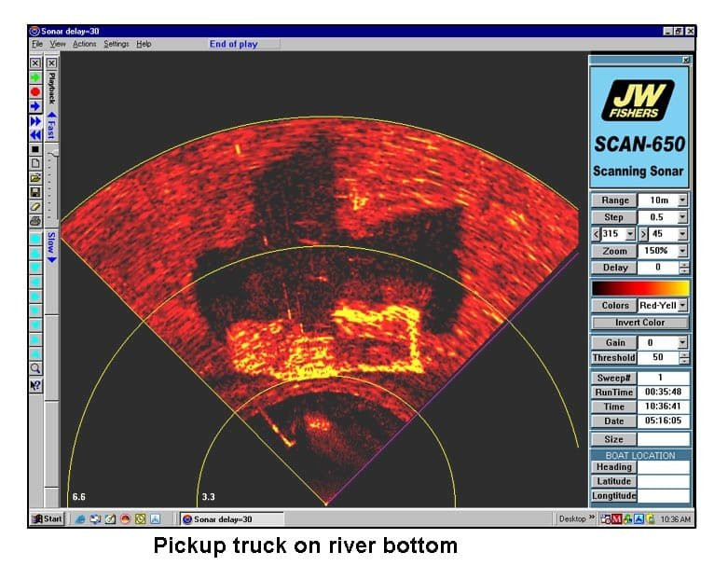
Task: Click the Invert Color button
Action: [x=639, y=323]
